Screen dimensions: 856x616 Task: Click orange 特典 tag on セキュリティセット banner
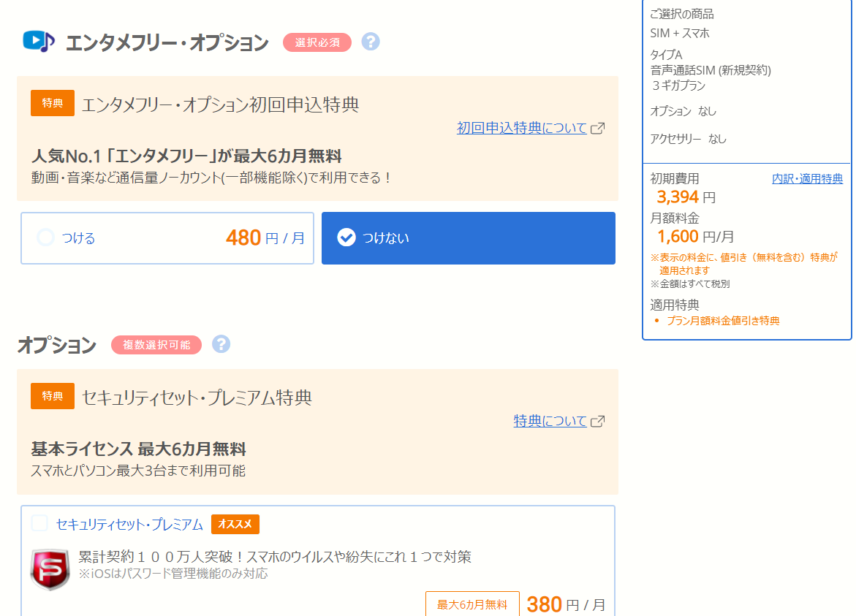point(53,396)
